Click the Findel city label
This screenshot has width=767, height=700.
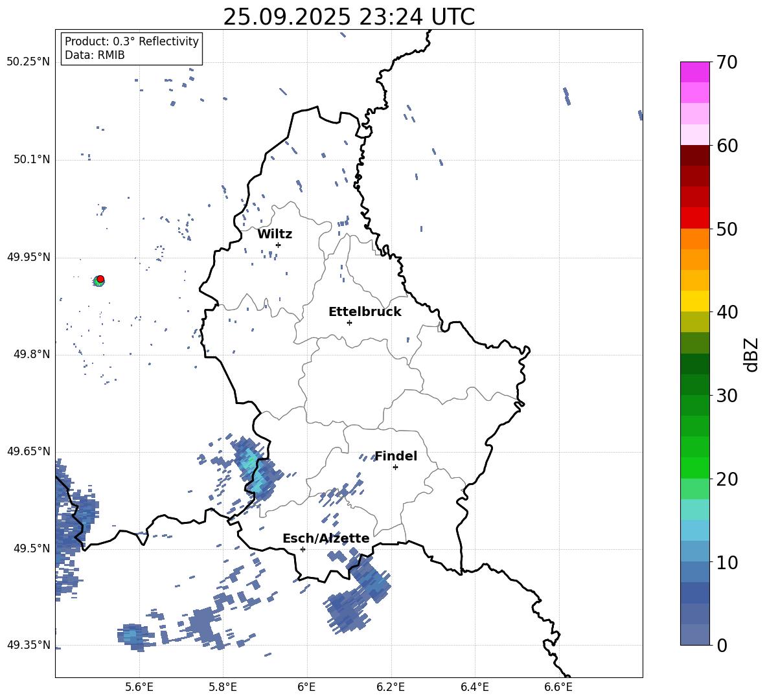[x=396, y=456]
